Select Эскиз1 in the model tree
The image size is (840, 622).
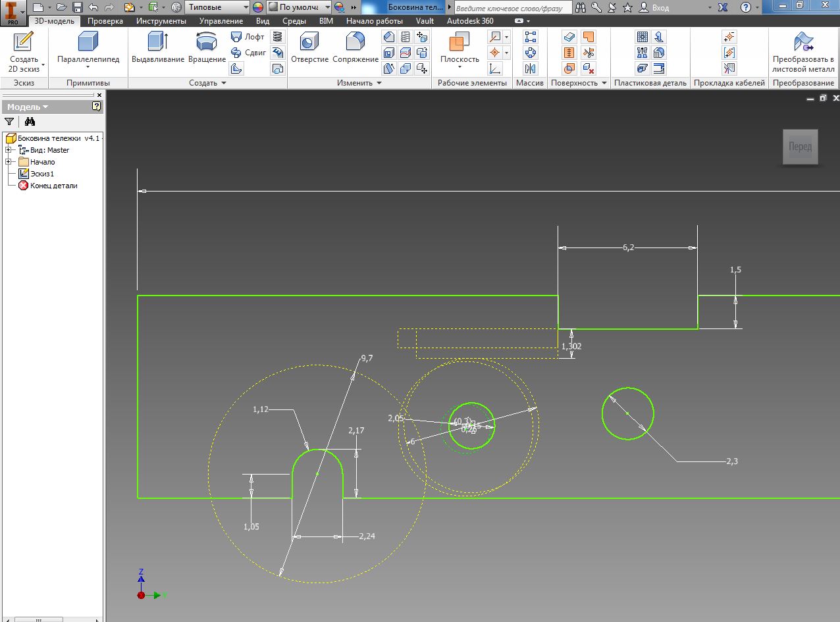pyautogui.click(x=42, y=174)
